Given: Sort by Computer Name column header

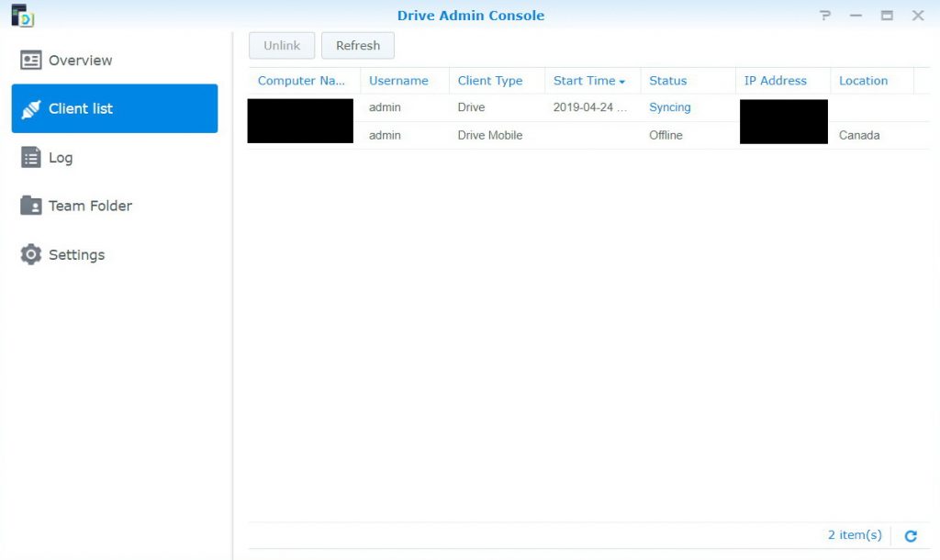Looking at the screenshot, I should (x=301, y=81).
